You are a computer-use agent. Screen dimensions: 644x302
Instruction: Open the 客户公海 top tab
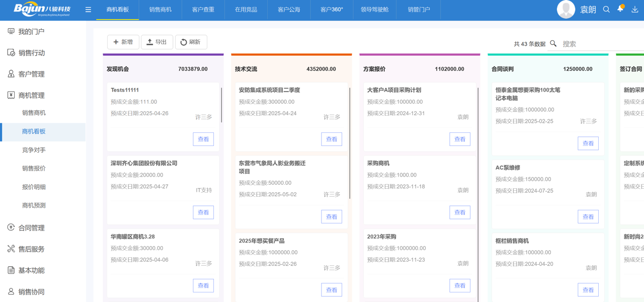click(289, 10)
